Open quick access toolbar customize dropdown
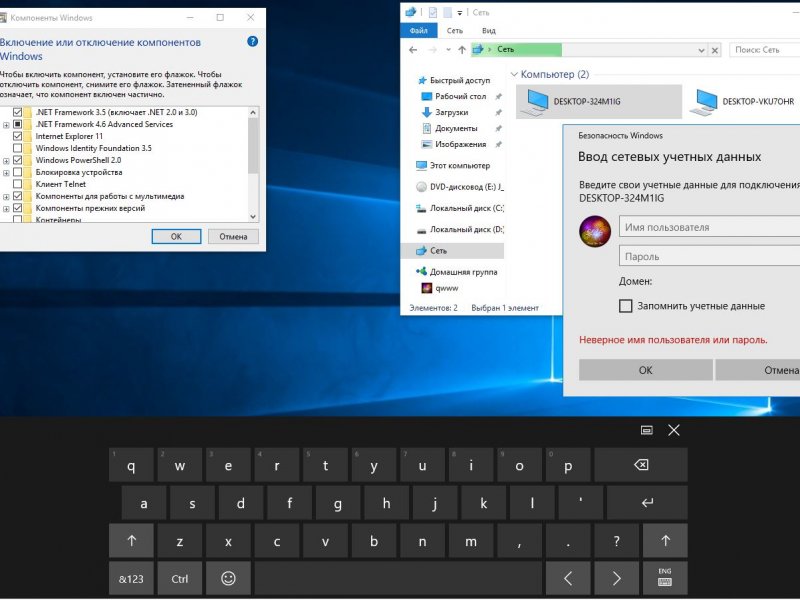800x600 pixels. coord(460,13)
